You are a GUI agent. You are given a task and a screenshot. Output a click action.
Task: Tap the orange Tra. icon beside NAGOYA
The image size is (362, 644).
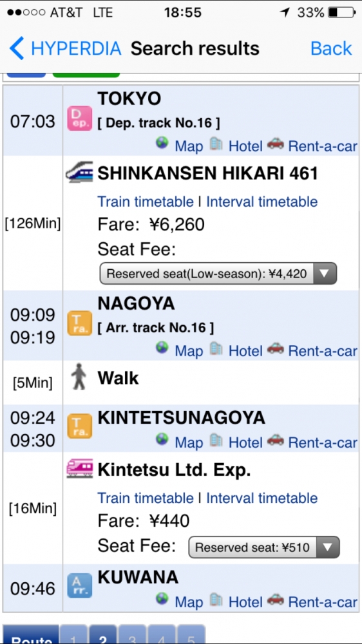[x=79, y=323]
